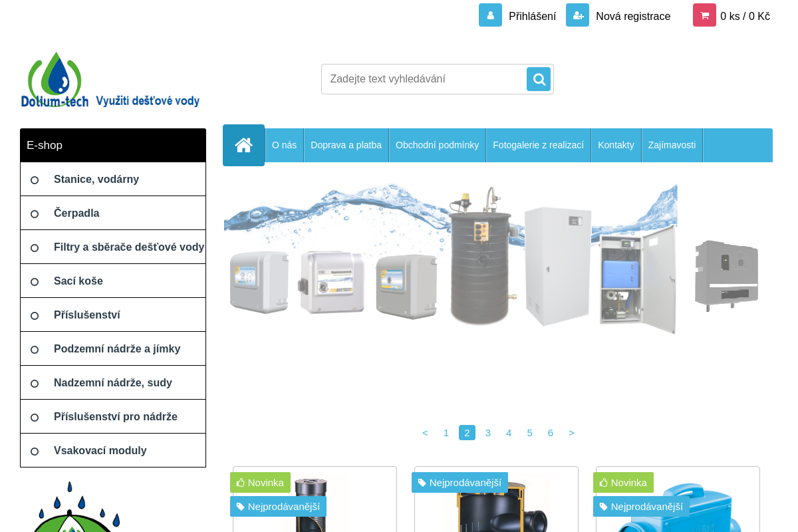Open Sací koše category
The width and height of the screenshot is (798, 532).
(113, 281)
